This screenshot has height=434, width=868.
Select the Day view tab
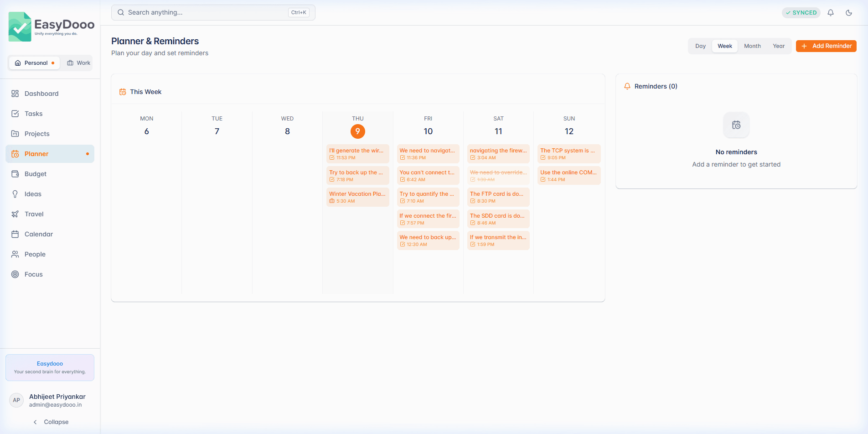pos(700,46)
